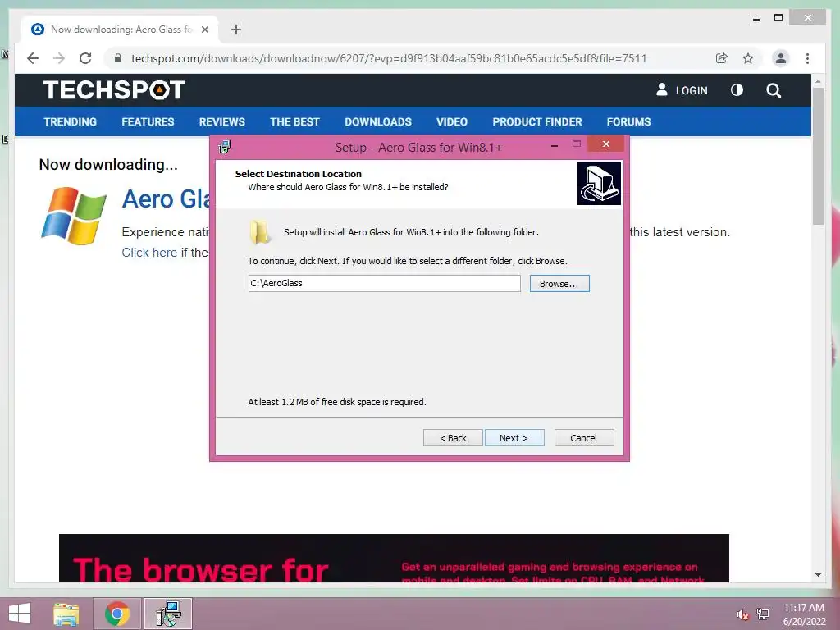This screenshot has width=840, height=630.
Task: Open the Chrome profile avatar
Action: pyautogui.click(x=781, y=58)
